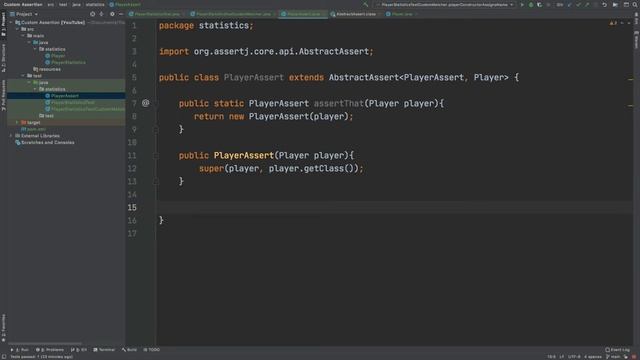Click the warning indicator in editor corner

[x=613, y=23]
